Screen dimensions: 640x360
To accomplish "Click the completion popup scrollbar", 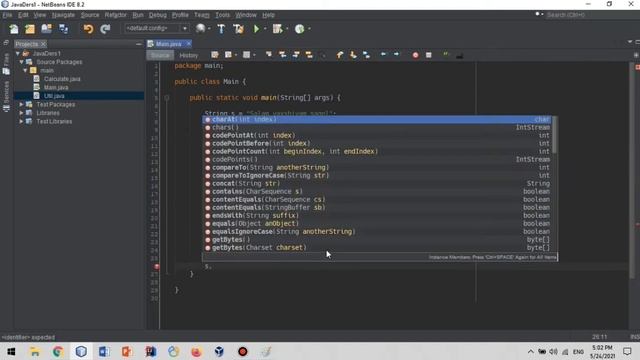I will pos(554,136).
